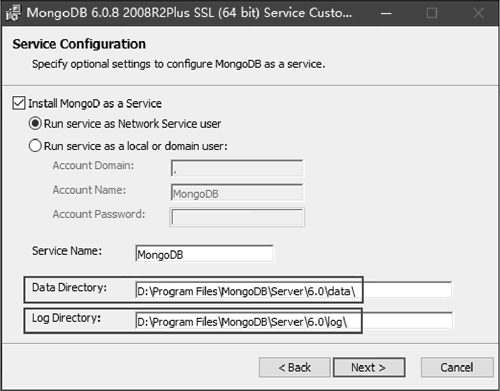Click the Log Directory label

66,318
